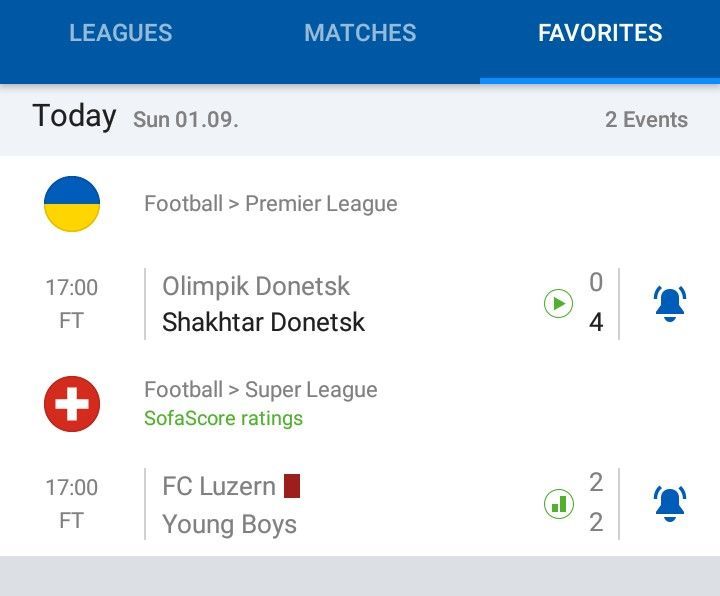Viewport: 720px width, 596px height.
Task: Toggle notification bell for Young Boys match
Action: click(669, 503)
